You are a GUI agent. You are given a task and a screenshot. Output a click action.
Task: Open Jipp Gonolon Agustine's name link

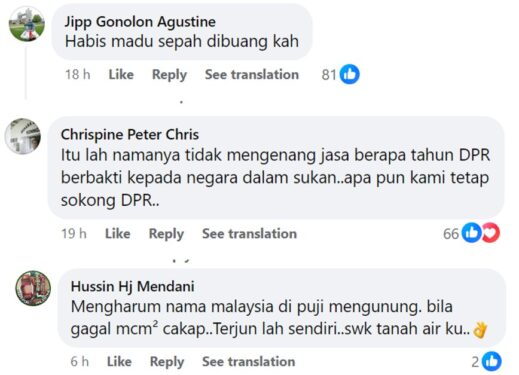pos(140,22)
